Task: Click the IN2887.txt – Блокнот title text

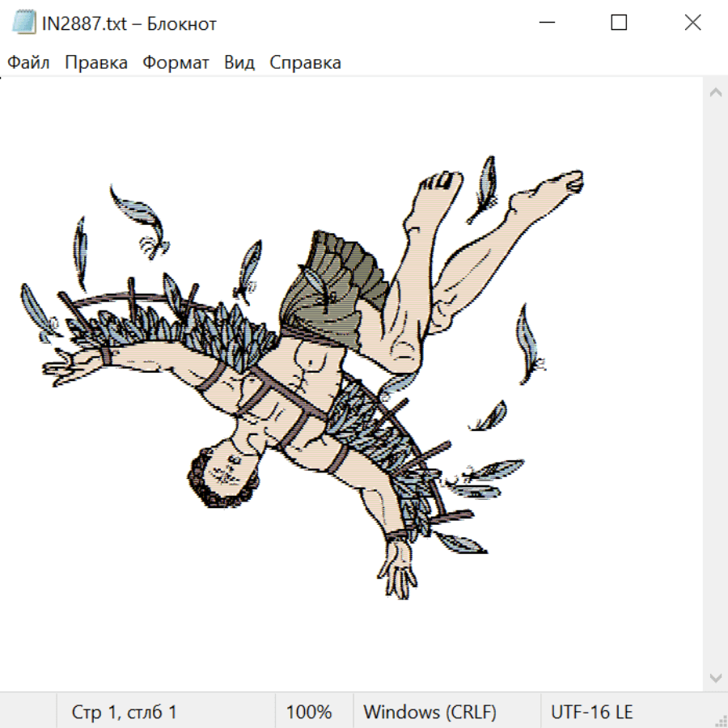Action: pyautogui.click(x=129, y=23)
